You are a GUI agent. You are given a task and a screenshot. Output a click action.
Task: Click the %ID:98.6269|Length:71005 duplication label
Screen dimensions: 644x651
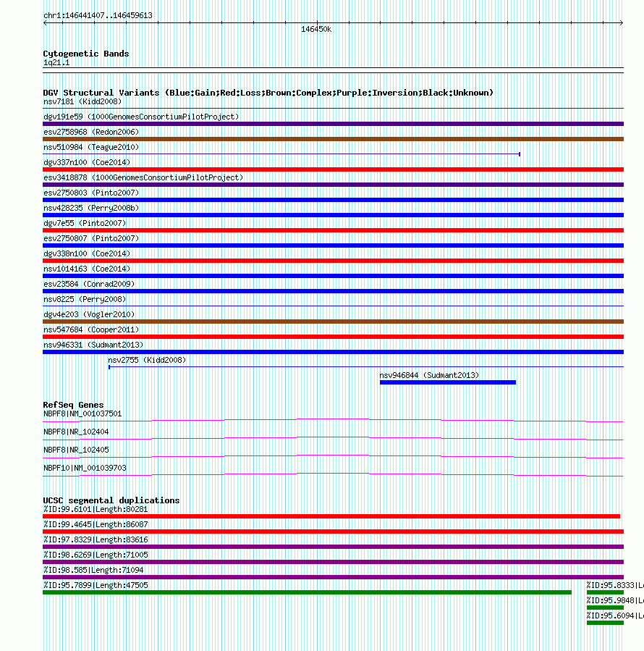[96, 555]
